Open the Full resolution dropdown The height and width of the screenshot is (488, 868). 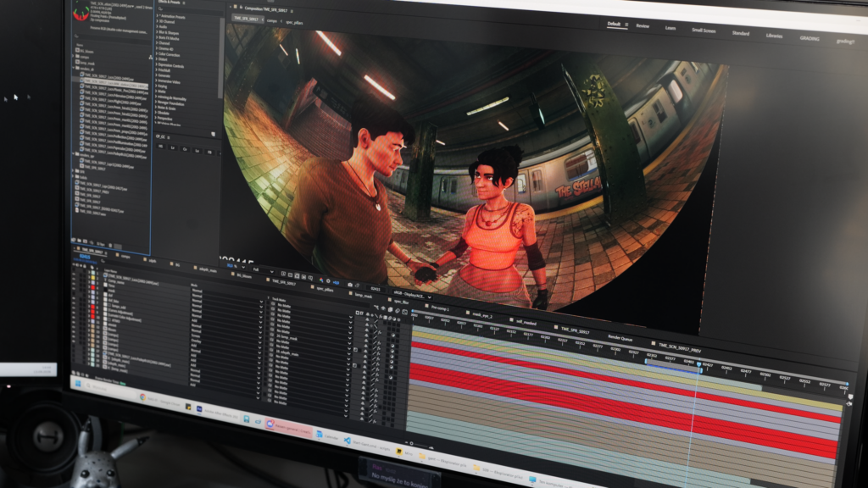pos(263,270)
